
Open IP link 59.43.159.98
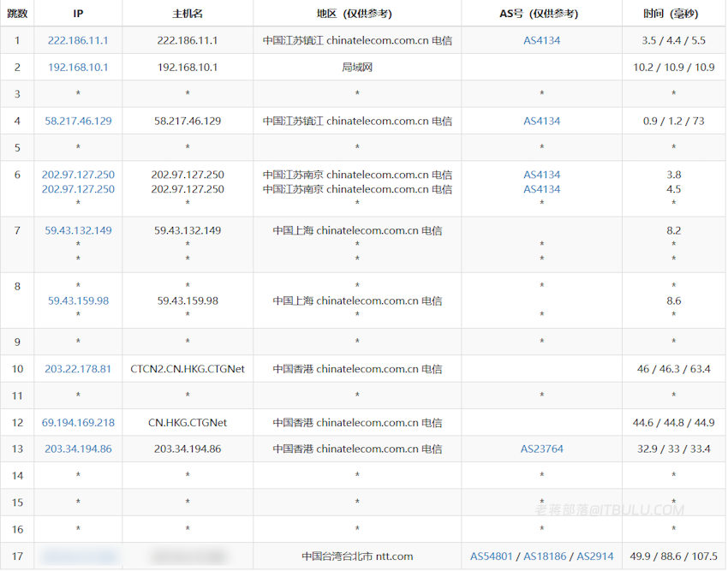coord(78,300)
